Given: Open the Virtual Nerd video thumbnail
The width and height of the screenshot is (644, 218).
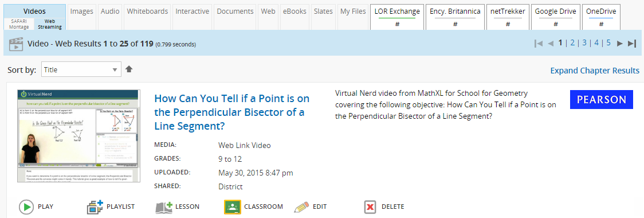Looking at the screenshot, I should pyautogui.click(x=78, y=136).
